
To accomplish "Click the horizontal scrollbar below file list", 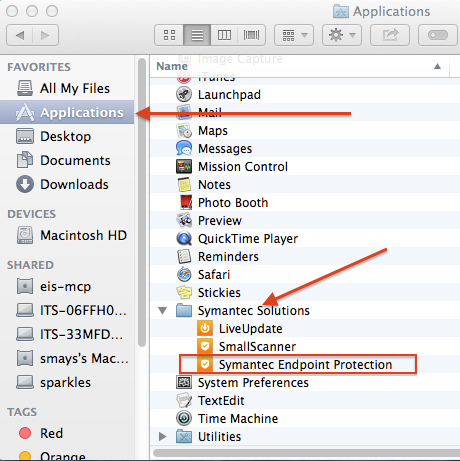I will tap(306, 453).
